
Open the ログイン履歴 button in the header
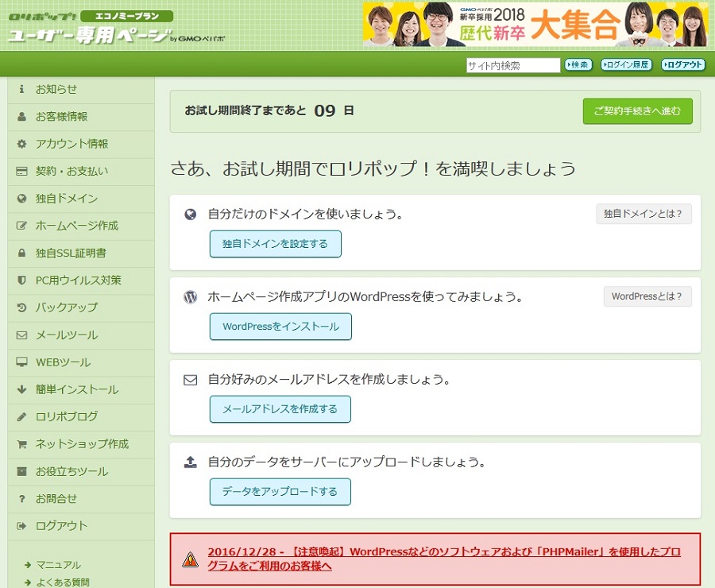click(x=626, y=65)
